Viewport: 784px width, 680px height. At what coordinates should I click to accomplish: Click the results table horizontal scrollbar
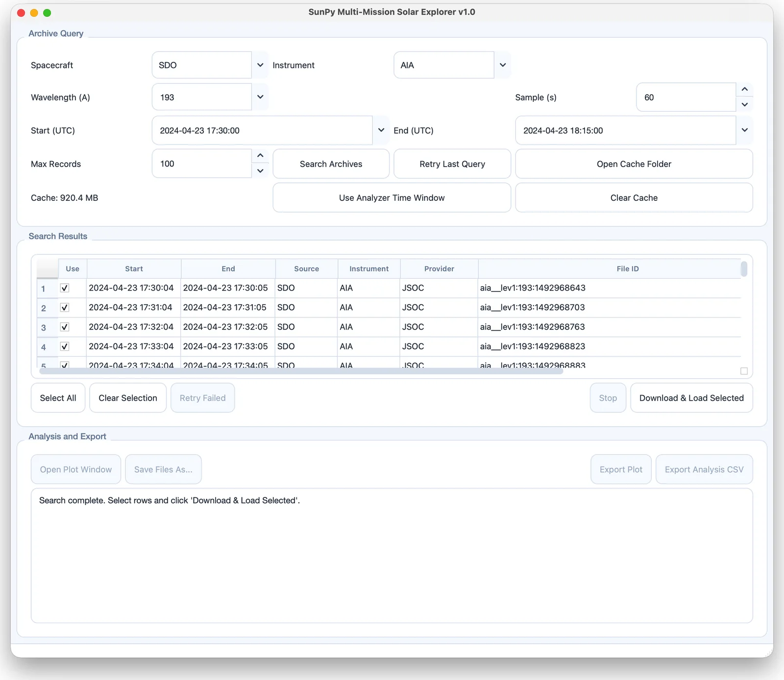[301, 371]
